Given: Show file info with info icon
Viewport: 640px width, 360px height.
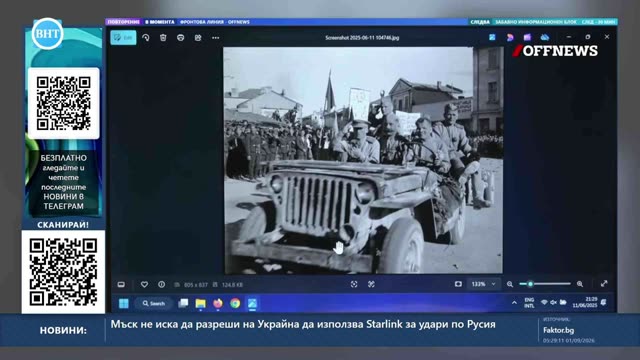Looking at the screenshot, I should tap(162, 284).
